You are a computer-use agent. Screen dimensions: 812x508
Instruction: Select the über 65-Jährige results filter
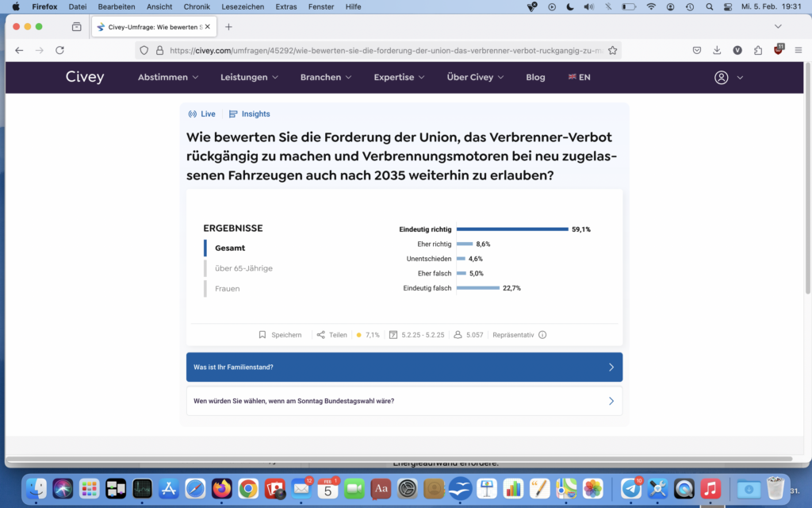[243, 268]
